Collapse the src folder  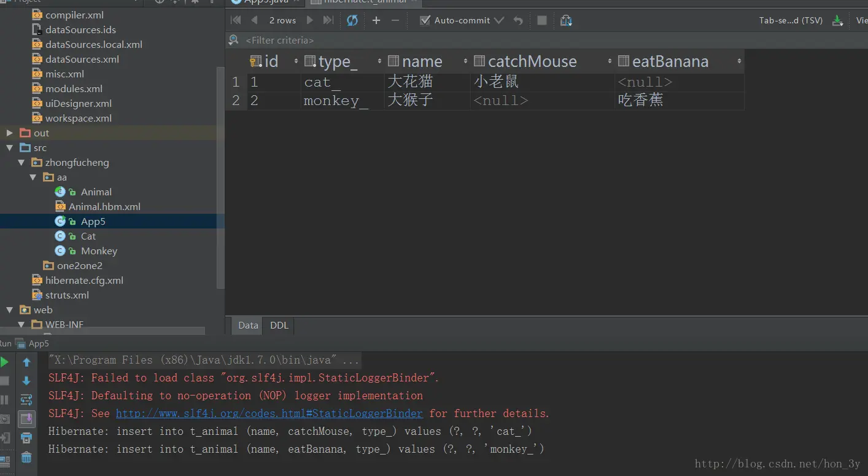click(9, 147)
